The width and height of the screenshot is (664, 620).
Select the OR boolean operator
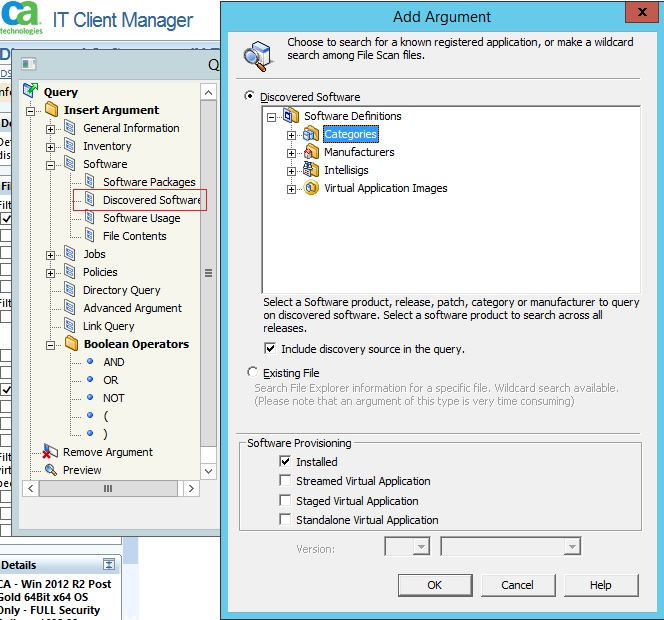click(111, 379)
